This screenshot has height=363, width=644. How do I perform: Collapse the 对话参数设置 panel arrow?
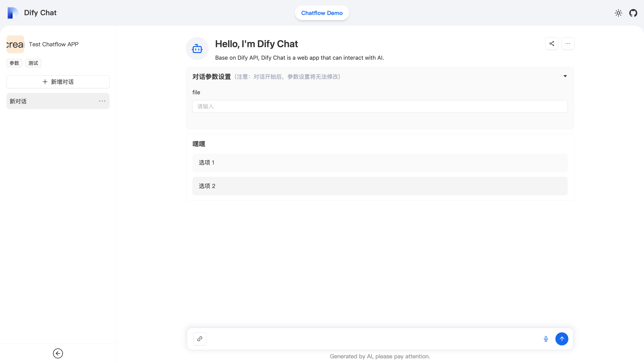(x=565, y=76)
